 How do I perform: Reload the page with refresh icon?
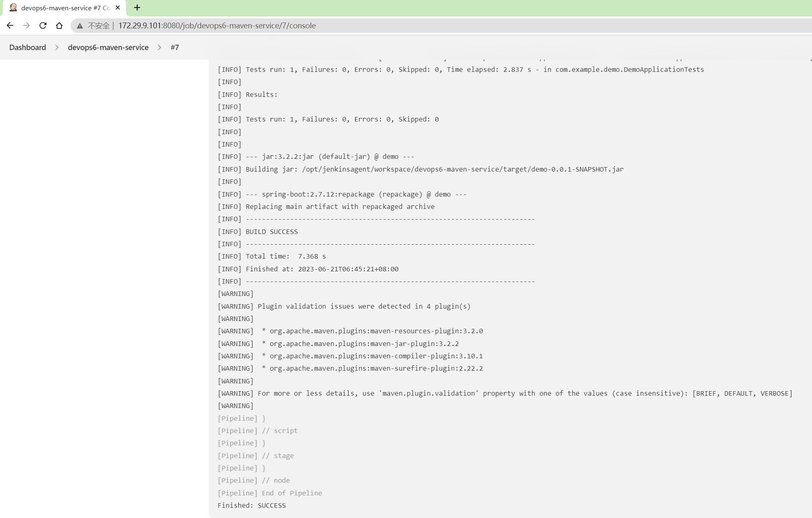click(x=43, y=25)
